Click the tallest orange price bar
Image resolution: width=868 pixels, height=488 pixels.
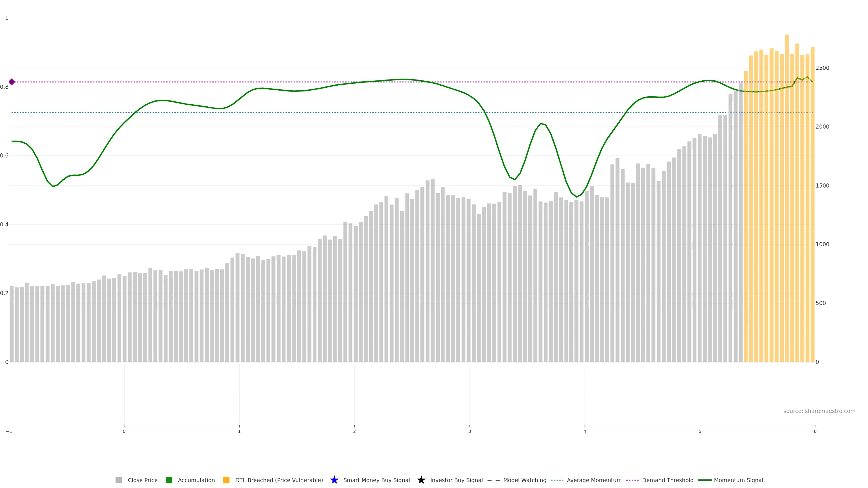click(x=787, y=202)
